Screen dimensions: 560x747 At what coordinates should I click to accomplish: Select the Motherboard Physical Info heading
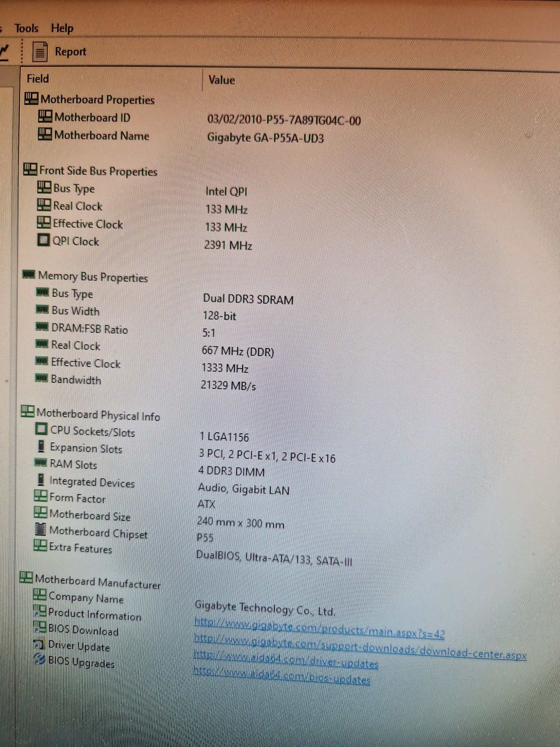[99, 415]
